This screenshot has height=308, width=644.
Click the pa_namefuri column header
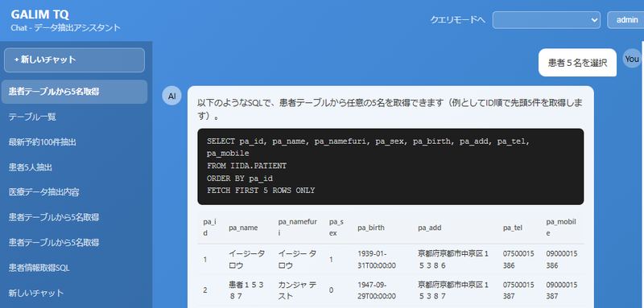(x=298, y=228)
